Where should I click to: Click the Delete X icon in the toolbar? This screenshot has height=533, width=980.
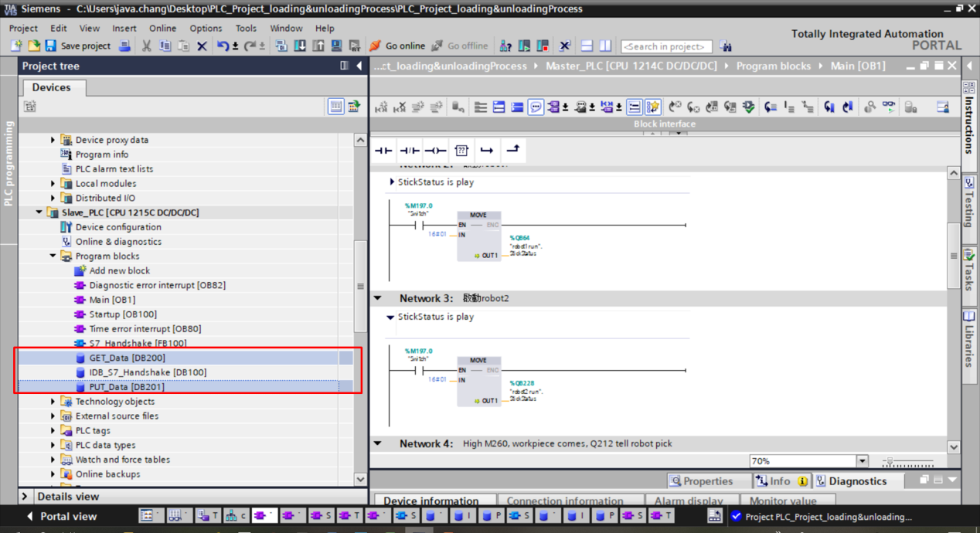pos(202,46)
